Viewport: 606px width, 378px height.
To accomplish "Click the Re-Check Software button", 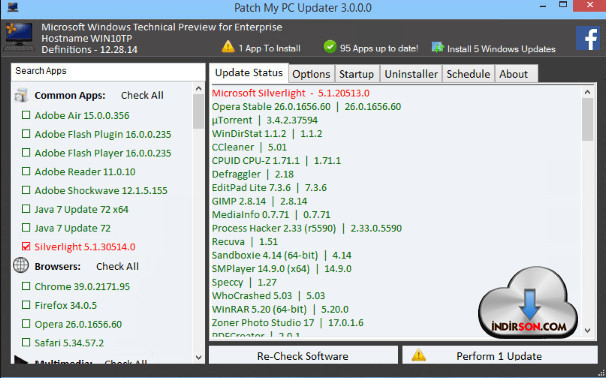I will coord(303,355).
